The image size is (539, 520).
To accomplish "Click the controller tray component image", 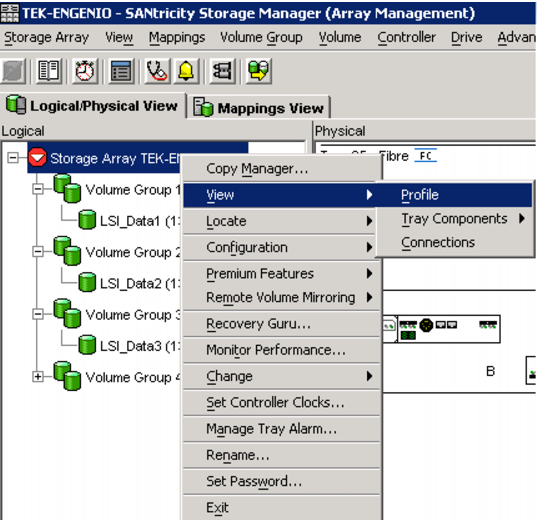I will pos(442,329).
